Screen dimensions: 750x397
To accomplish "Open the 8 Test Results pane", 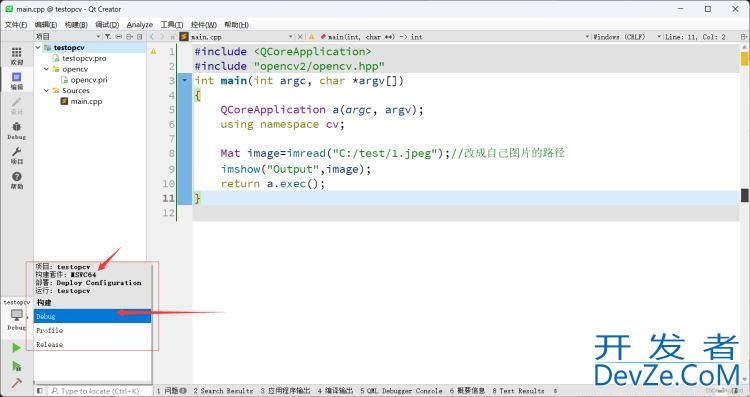I will 518,391.
